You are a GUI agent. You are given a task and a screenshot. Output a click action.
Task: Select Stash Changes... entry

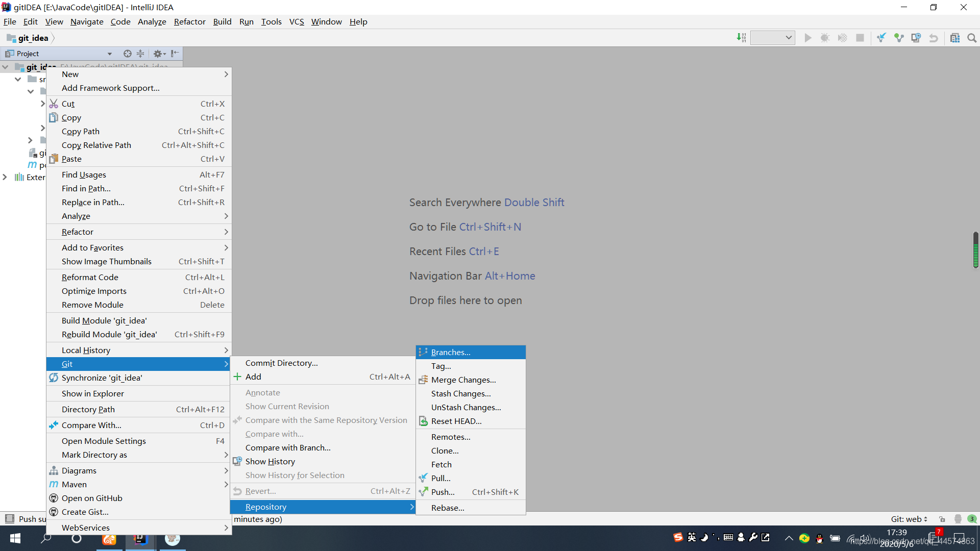tap(471, 394)
